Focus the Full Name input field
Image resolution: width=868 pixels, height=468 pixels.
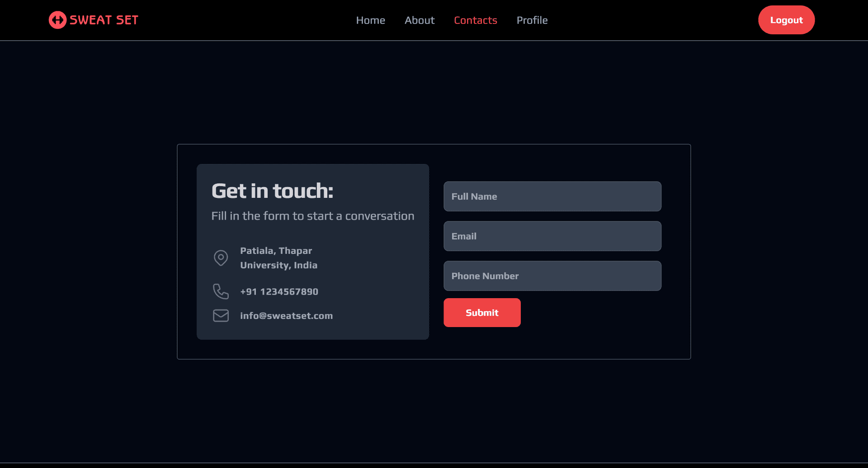coord(552,197)
